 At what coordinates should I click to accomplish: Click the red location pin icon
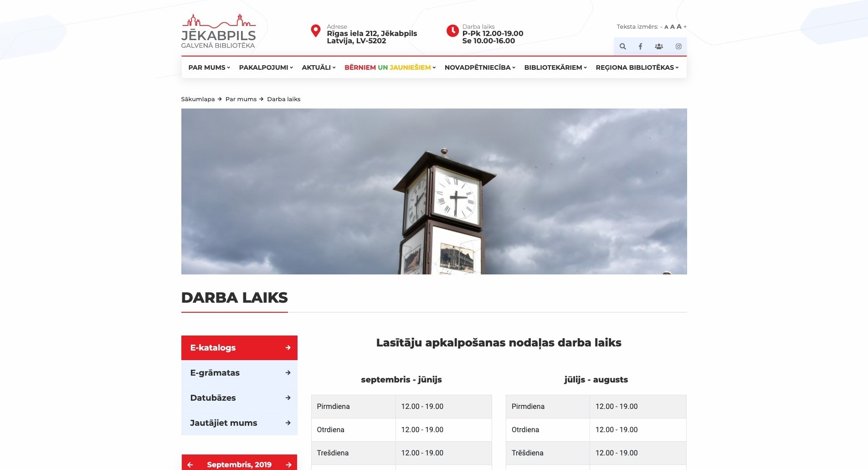315,31
